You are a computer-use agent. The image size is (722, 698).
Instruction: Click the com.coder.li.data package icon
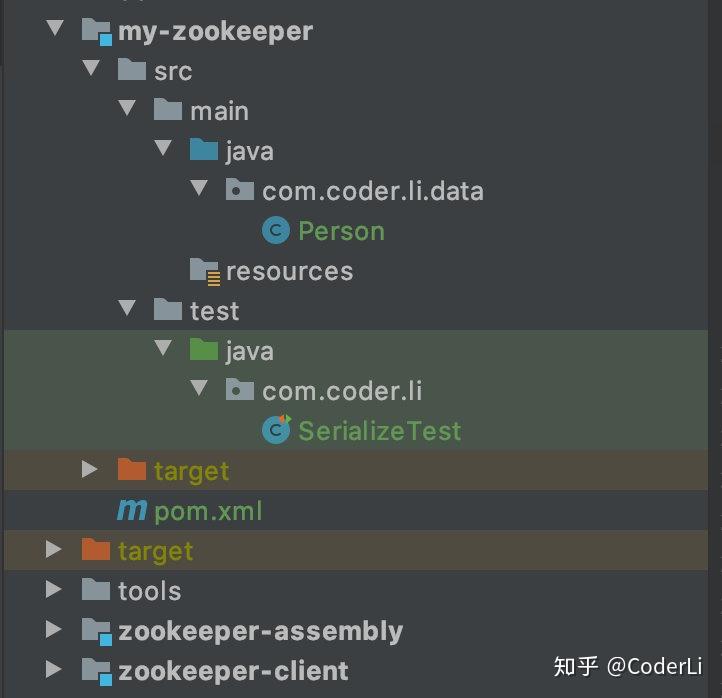click(x=240, y=191)
